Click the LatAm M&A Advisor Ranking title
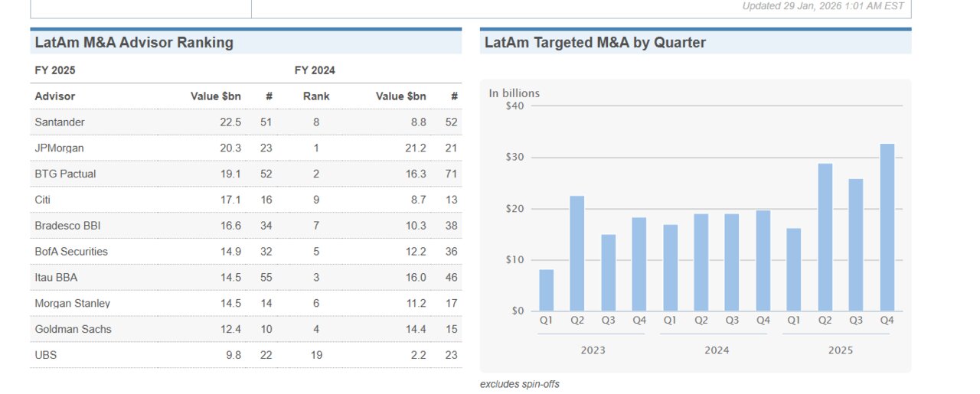Image resolution: width=980 pixels, height=394 pixels. click(134, 43)
